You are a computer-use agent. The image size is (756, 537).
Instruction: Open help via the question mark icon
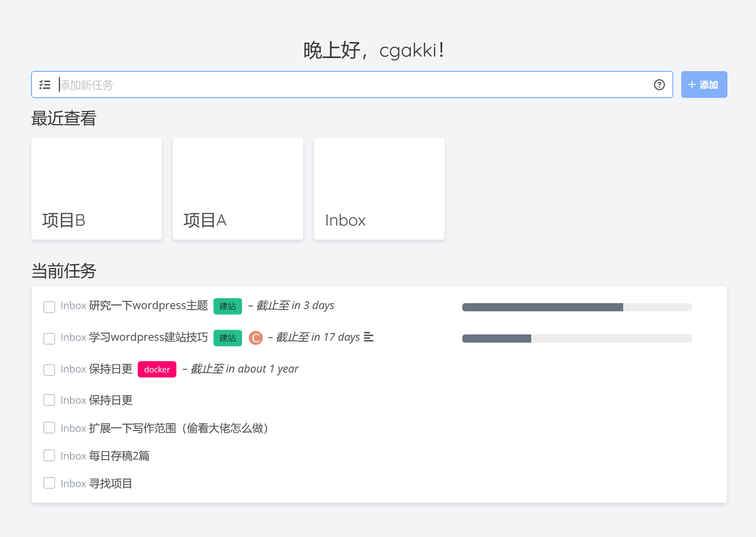659,85
